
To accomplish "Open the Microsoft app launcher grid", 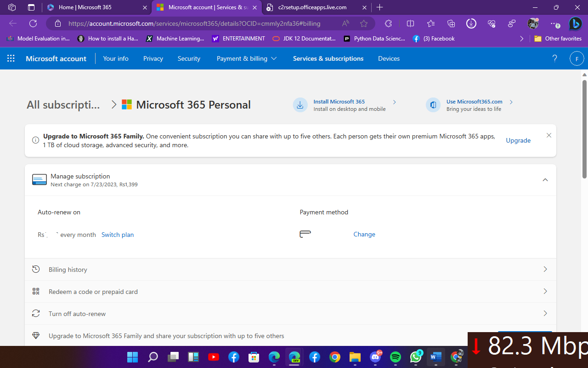I will (x=11, y=58).
